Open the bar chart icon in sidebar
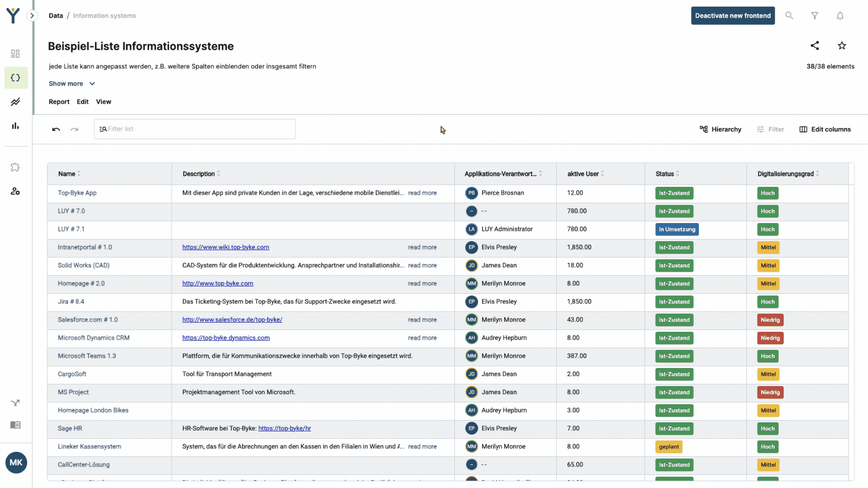 15,126
